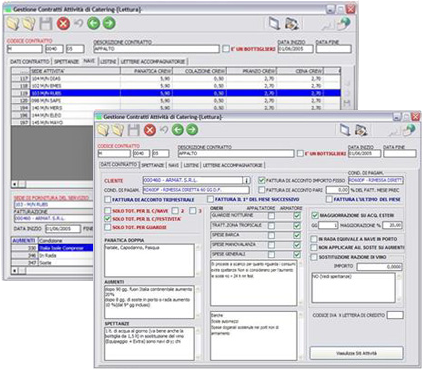Viewport: 422px width, 369px height.
Task: Select the highlighted M/N row in ship grid
Action: point(176,93)
